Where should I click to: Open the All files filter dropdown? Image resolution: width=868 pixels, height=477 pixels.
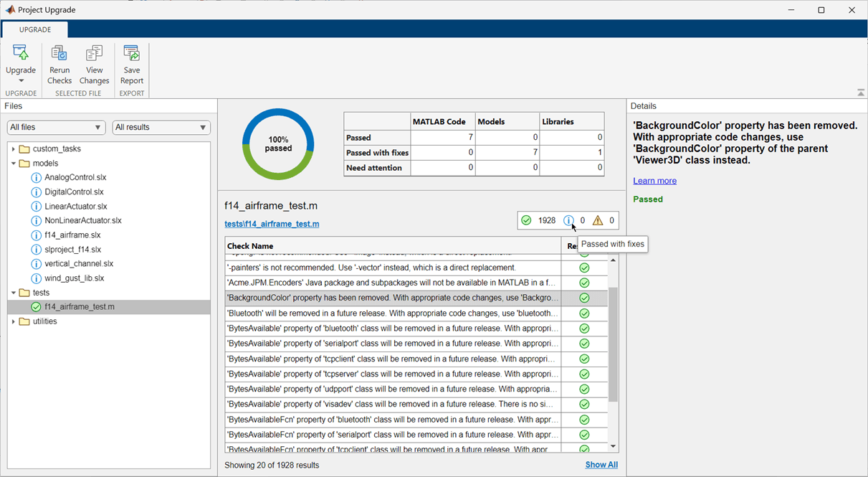point(57,127)
